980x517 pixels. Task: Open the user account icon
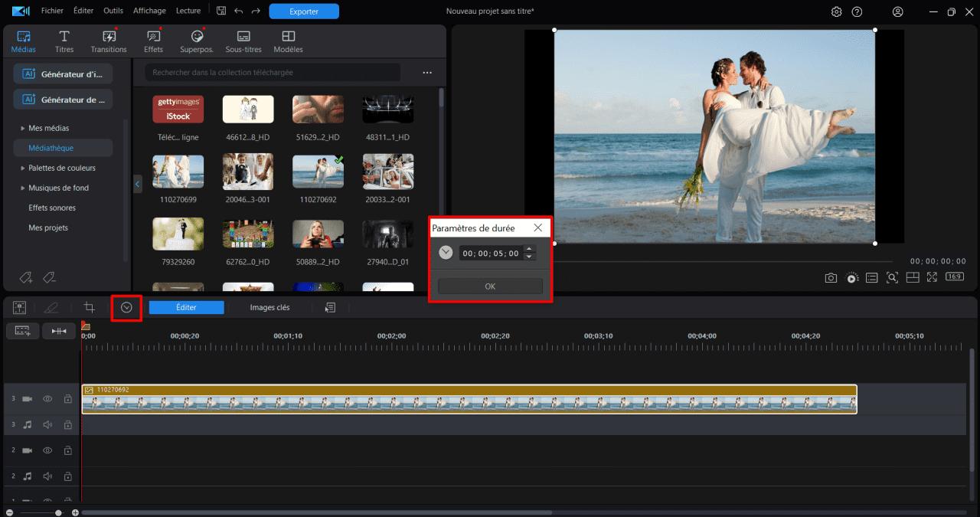coord(898,11)
